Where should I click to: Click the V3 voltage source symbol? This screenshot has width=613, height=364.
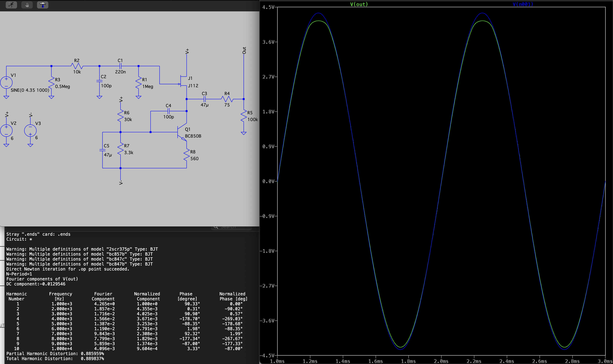point(30,130)
